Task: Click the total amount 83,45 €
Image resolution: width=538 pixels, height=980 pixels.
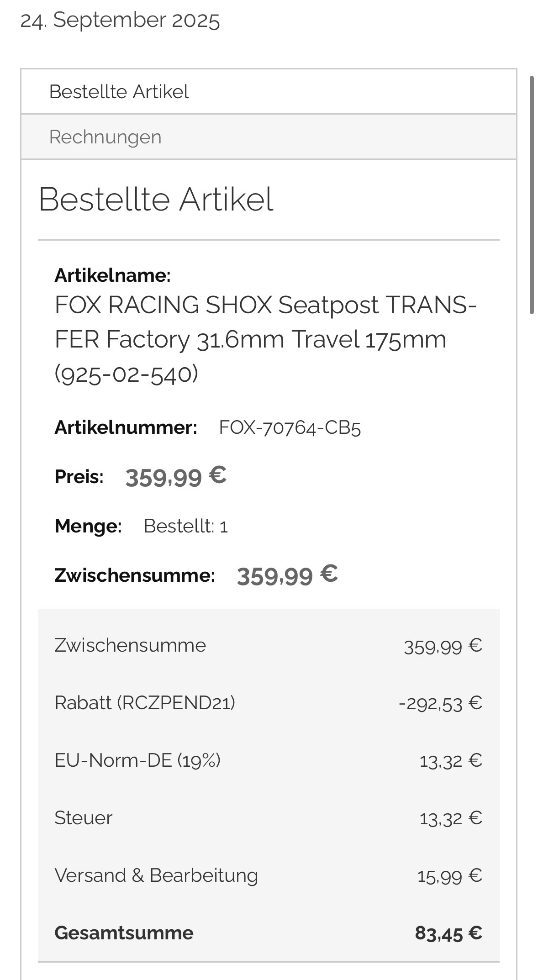Action: click(x=448, y=933)
